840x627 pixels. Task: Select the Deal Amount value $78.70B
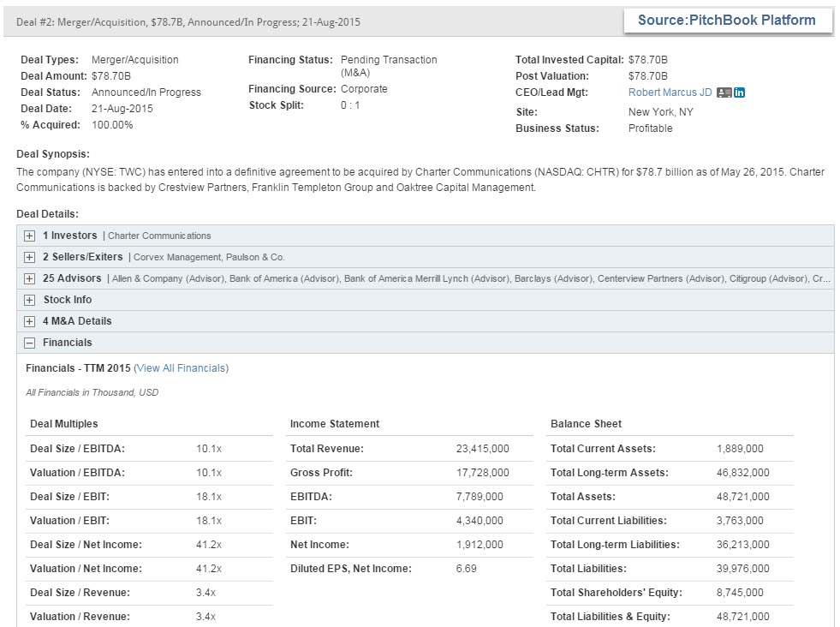(111, 76)
